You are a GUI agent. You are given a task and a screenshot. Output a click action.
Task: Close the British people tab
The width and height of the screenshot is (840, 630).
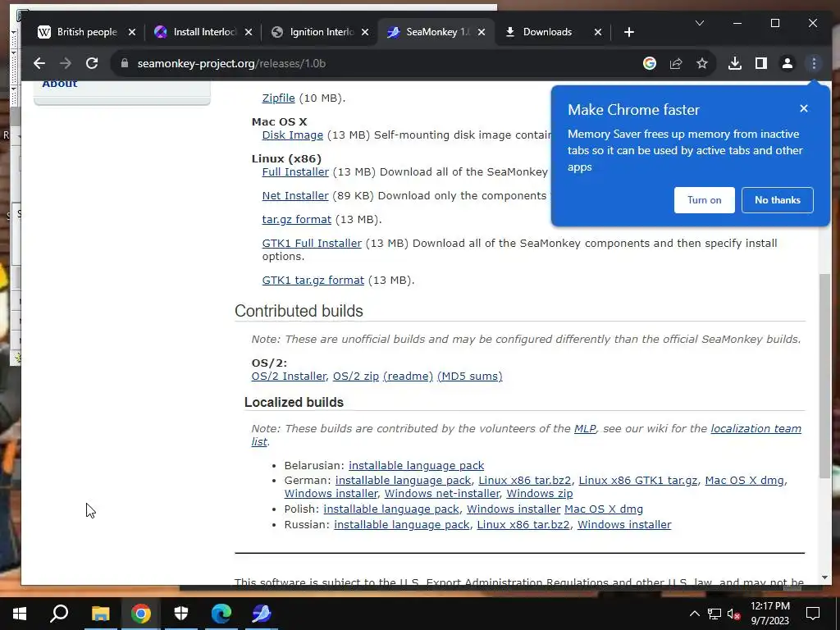coord(132,32)
